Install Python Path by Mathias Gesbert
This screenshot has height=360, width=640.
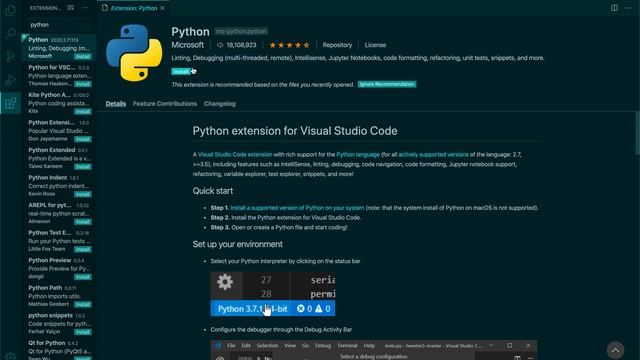click(x=83, y=304)
